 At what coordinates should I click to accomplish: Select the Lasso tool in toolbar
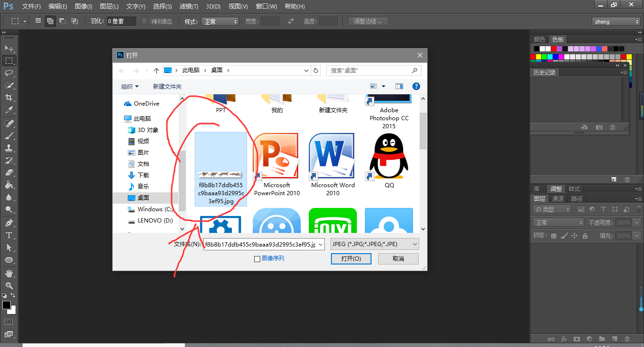9,73
